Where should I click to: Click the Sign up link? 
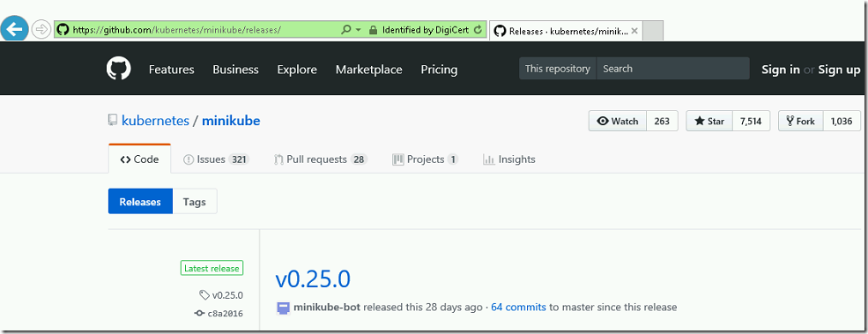(x=839, y=70)
